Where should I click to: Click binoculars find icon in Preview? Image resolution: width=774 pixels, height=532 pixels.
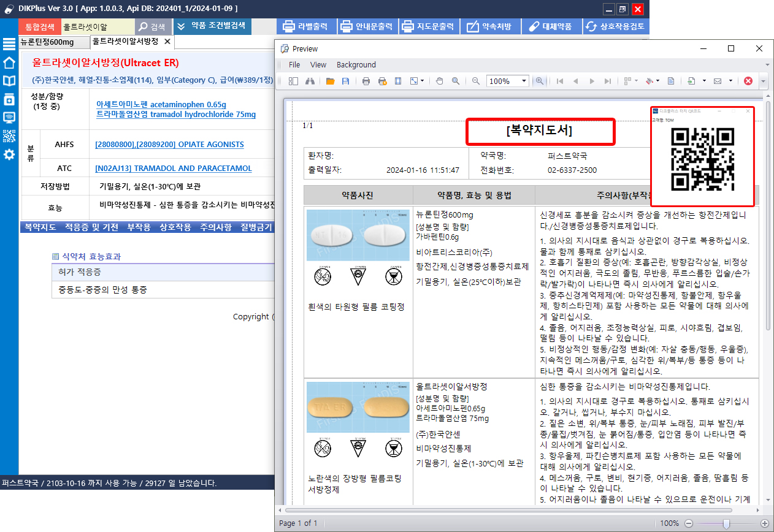click(x=310, y=81)
